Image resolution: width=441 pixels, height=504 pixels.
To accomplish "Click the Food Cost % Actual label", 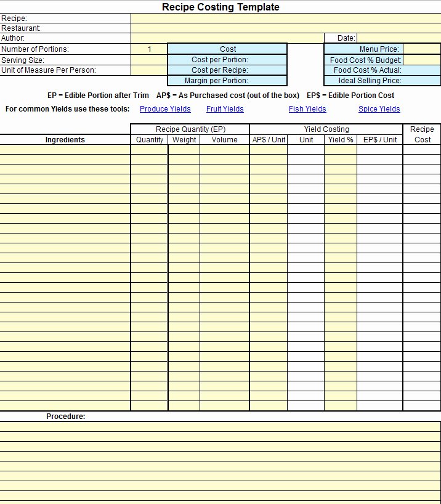I will pyautogui.click(x=367, y=70).
